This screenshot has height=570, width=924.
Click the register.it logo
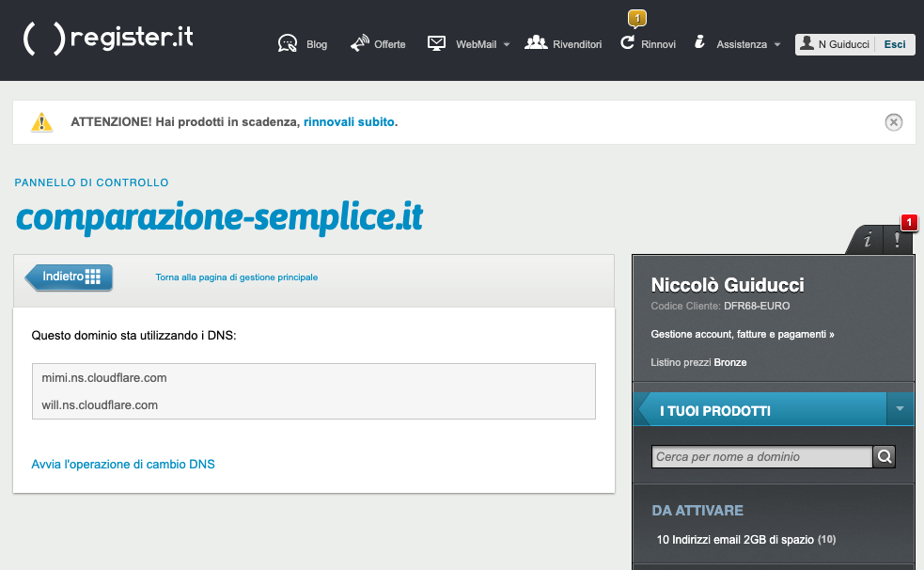click(108, 39)
